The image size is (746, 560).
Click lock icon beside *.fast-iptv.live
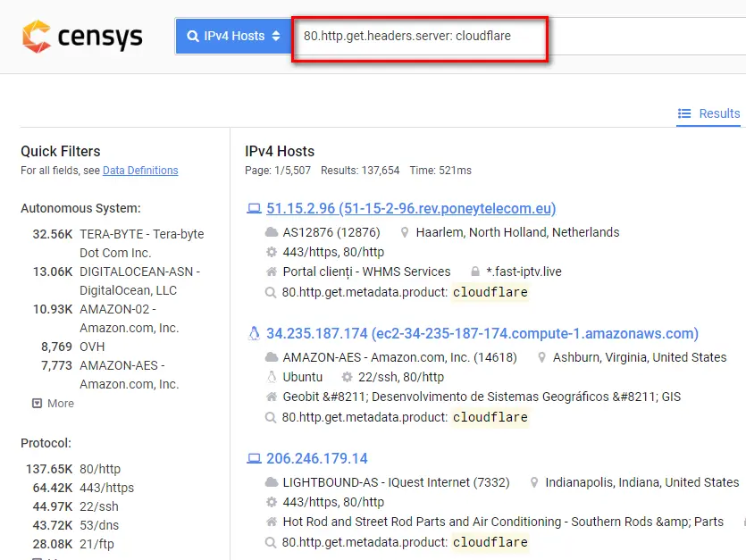(474, 272)
